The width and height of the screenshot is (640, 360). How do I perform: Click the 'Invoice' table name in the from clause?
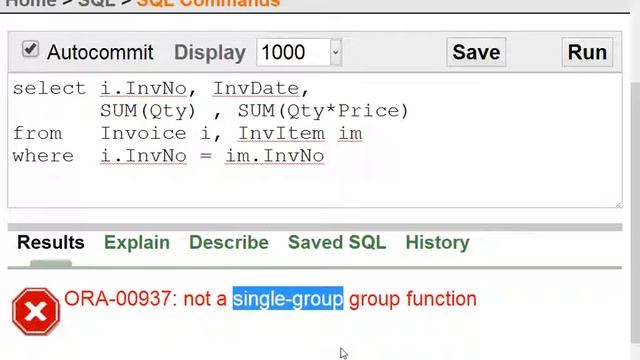tap(143, 133)
